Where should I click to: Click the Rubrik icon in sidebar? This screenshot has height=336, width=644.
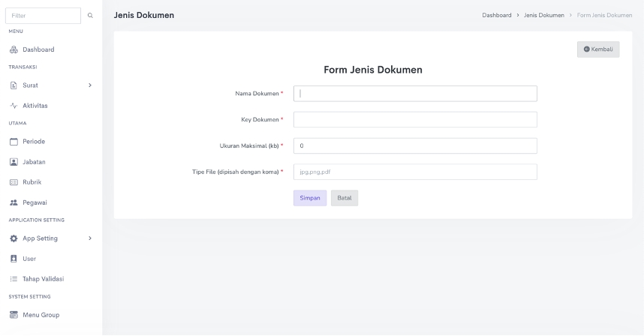(x=14, y=182)
